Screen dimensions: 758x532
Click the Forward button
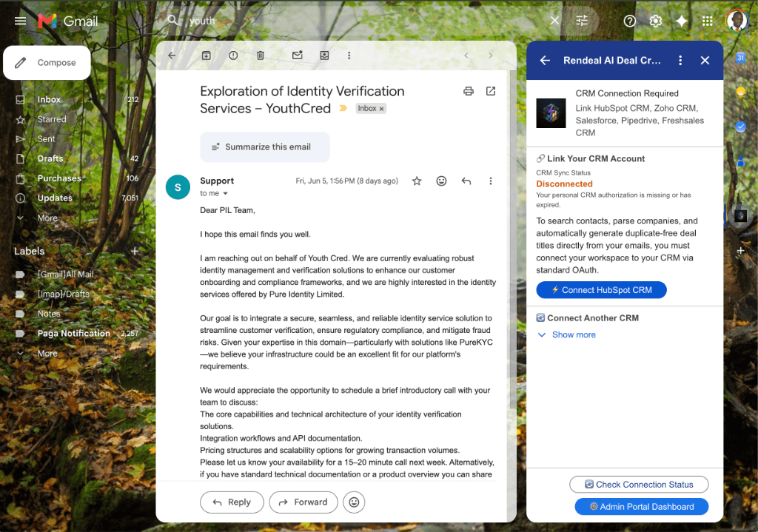(x=303, y=502)
